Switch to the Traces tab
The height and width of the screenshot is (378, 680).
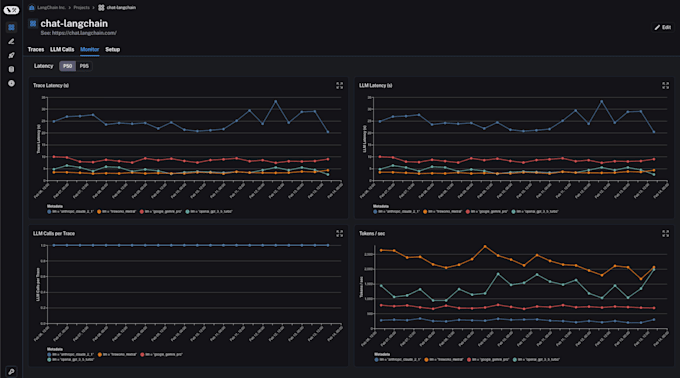[36, 49]
